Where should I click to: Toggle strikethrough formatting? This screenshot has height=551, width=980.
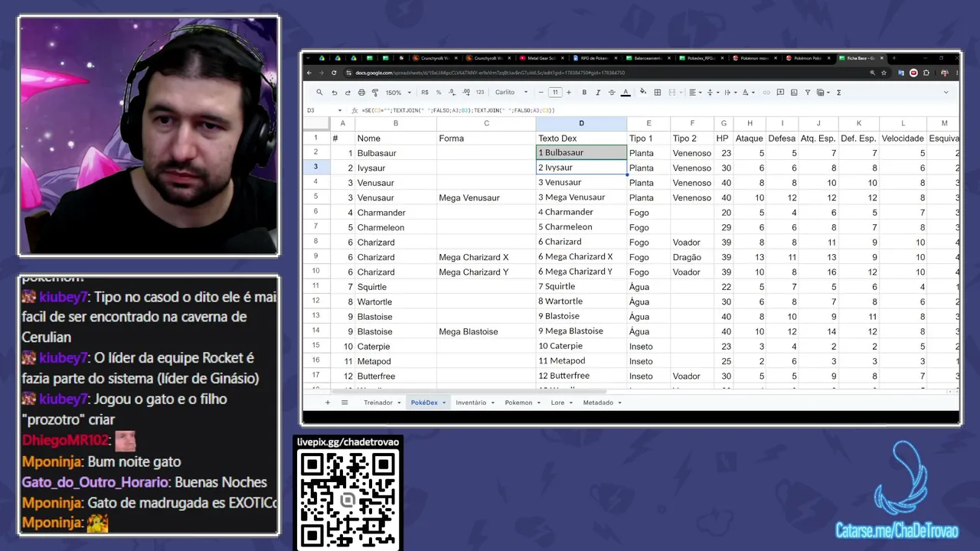point(611,93)
